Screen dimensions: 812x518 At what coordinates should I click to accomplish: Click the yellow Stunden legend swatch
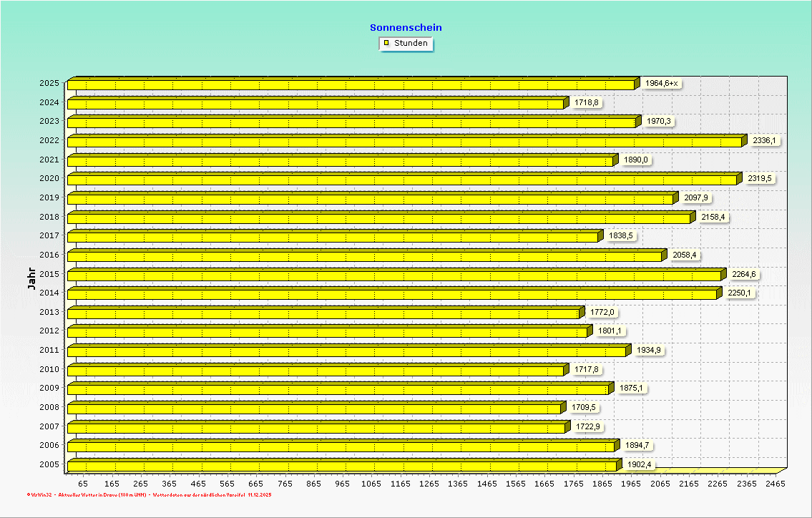coord(386,43)
